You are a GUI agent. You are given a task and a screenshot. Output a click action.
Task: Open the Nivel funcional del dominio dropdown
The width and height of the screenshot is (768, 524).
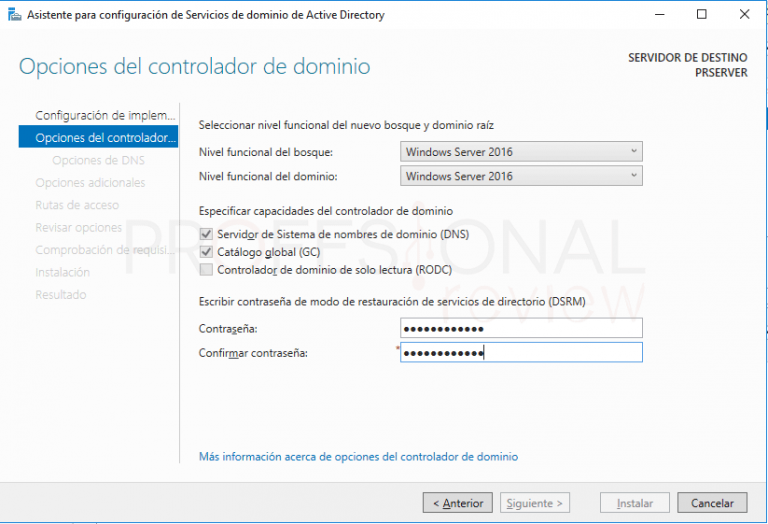[x=521, y=176]
